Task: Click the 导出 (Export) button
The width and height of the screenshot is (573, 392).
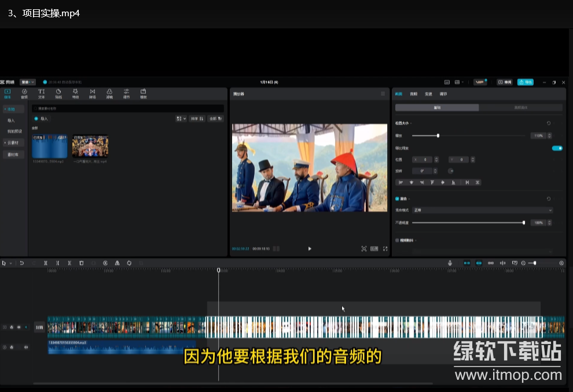Action: click(525, 82)
